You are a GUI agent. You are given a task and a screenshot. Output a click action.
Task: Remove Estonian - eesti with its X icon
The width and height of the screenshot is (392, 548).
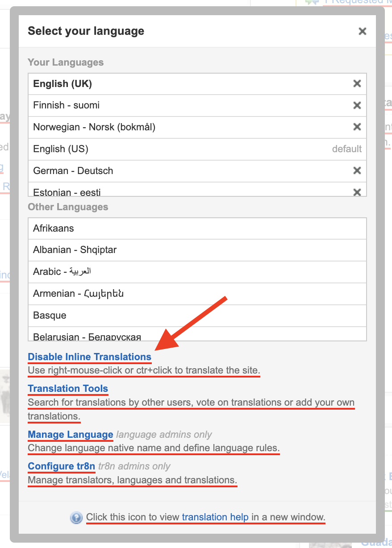pos(357,192)
